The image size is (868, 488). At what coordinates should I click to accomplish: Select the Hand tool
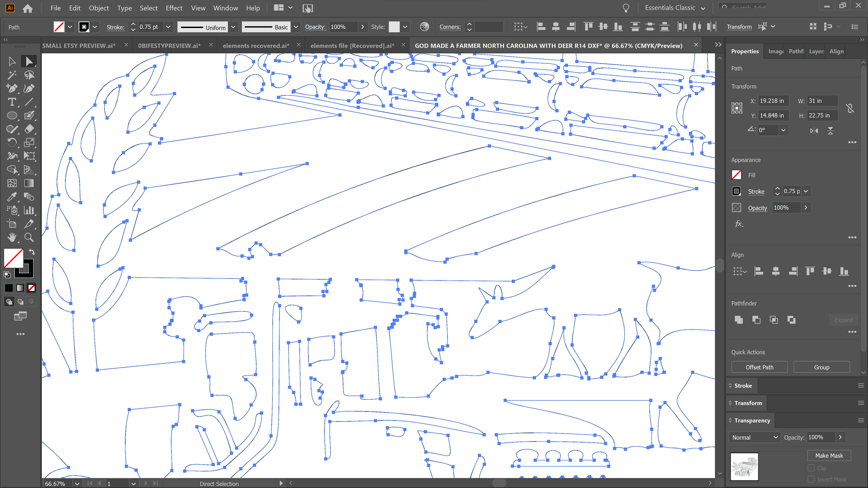coord(12,237)
